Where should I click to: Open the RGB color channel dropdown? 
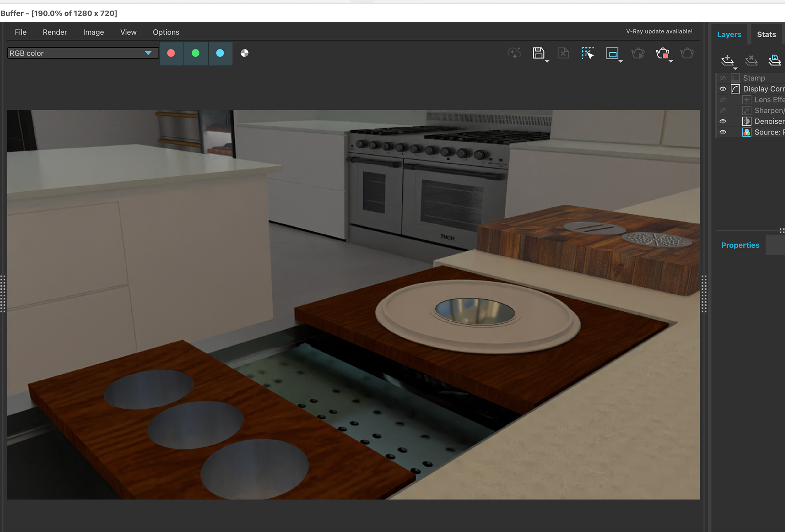[x=83, y=53]
